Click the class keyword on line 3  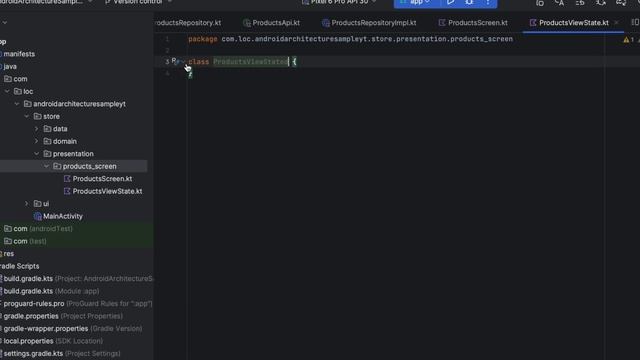click(199, 62)
